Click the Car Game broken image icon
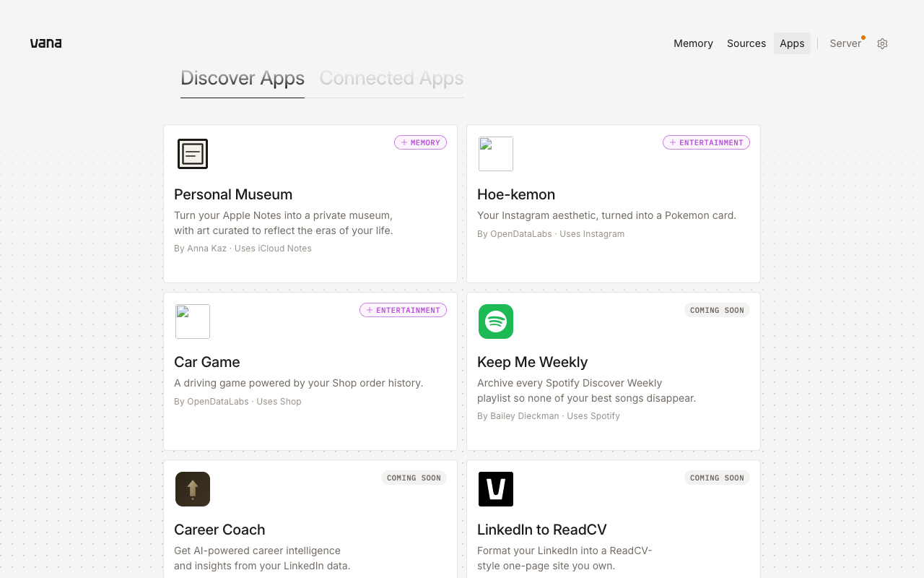This screenshot has height=578, width=924. point(193,322)
